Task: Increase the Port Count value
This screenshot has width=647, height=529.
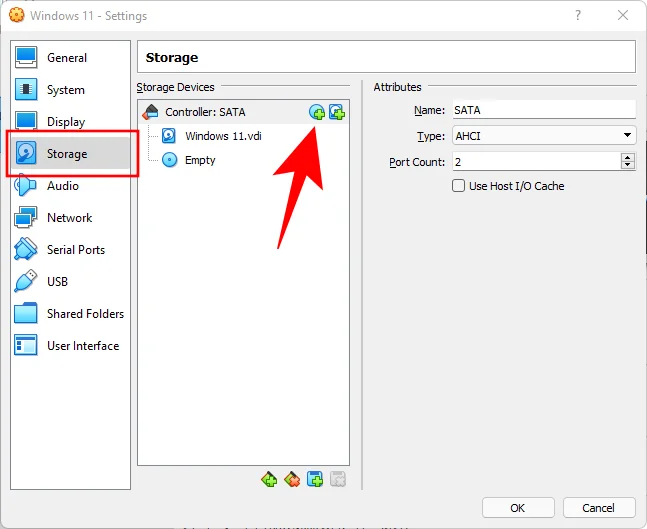Action: point(628,157)
